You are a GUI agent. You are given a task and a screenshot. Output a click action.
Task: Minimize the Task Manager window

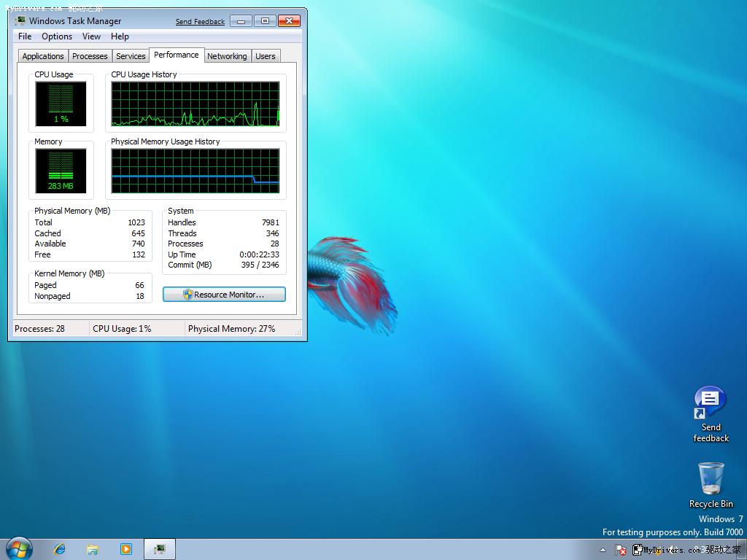click(x=241, y=21)
